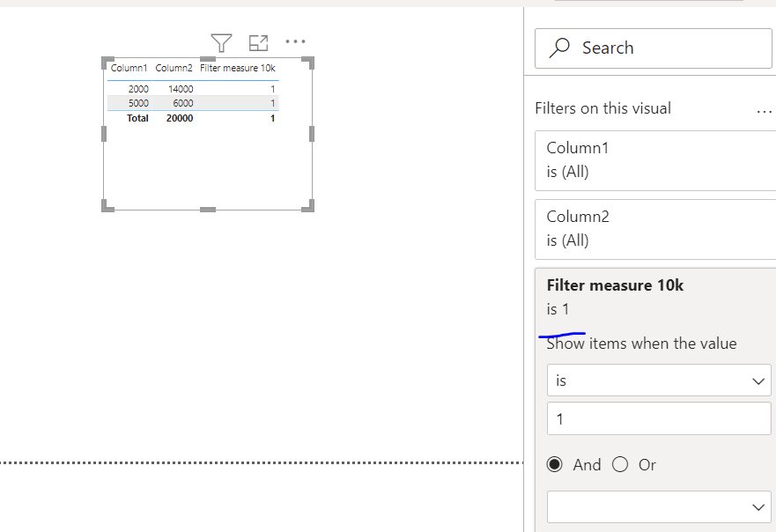The image size is (776, 532).
Task: Click the filter icon above the table visual
Action: tap(221, 43)
